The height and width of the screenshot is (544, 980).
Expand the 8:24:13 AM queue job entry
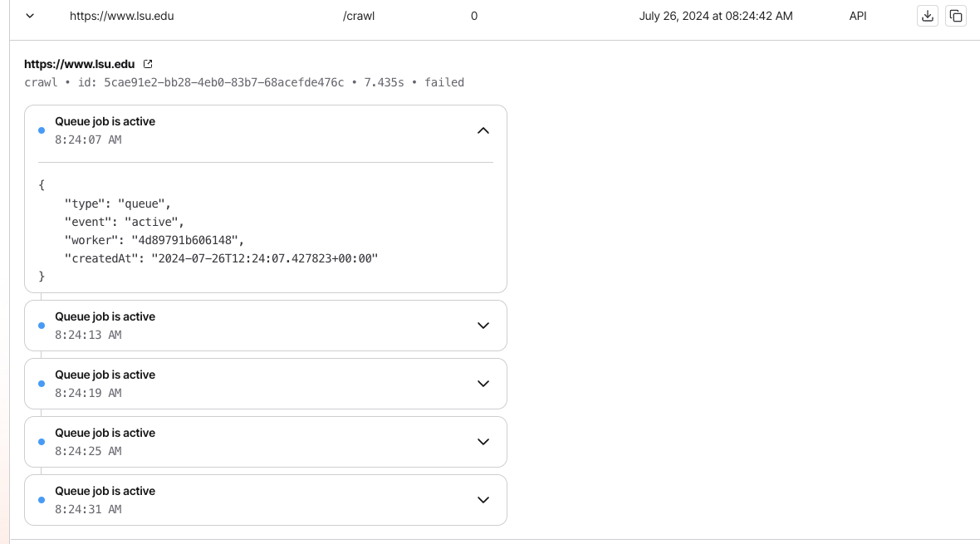click(483, 326)
